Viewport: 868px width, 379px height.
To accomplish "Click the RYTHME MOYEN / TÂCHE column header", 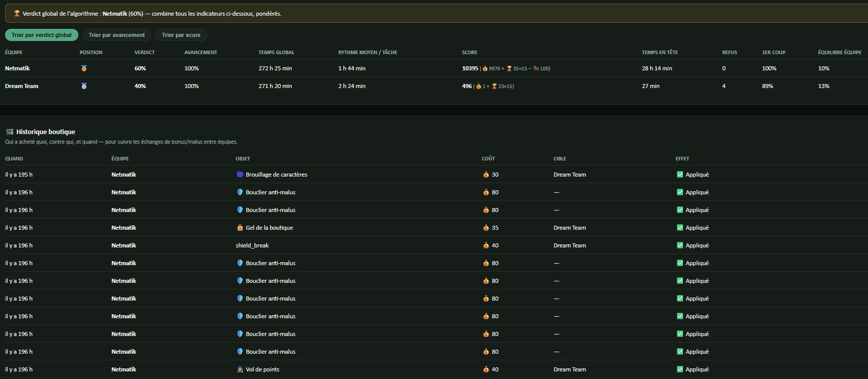I will [x=368, y=53].
